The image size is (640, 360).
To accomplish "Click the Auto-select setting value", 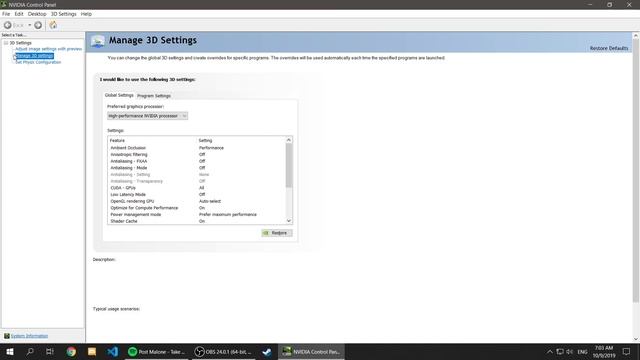I will 210,201.
